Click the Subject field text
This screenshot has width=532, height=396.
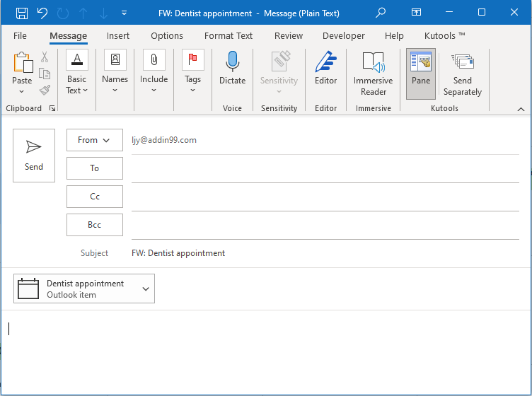point(178,253)
